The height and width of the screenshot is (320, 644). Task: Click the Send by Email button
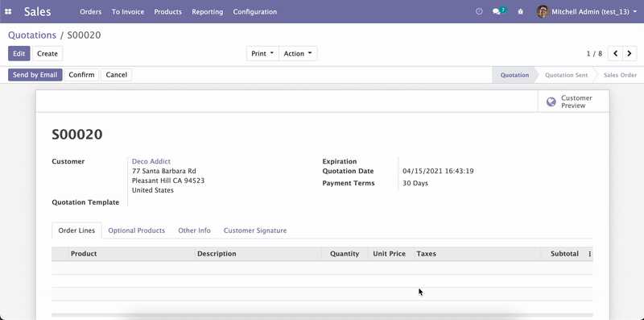(x=35, y=75)
